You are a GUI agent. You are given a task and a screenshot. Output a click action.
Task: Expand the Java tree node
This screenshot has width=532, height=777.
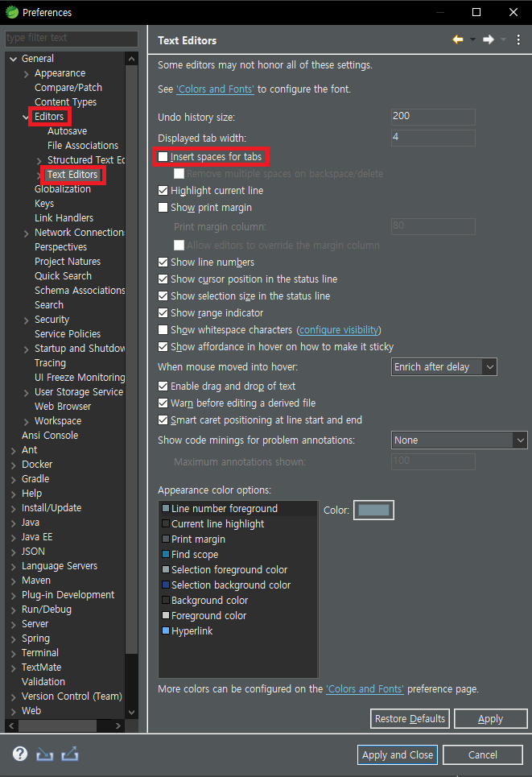(14, 523)
